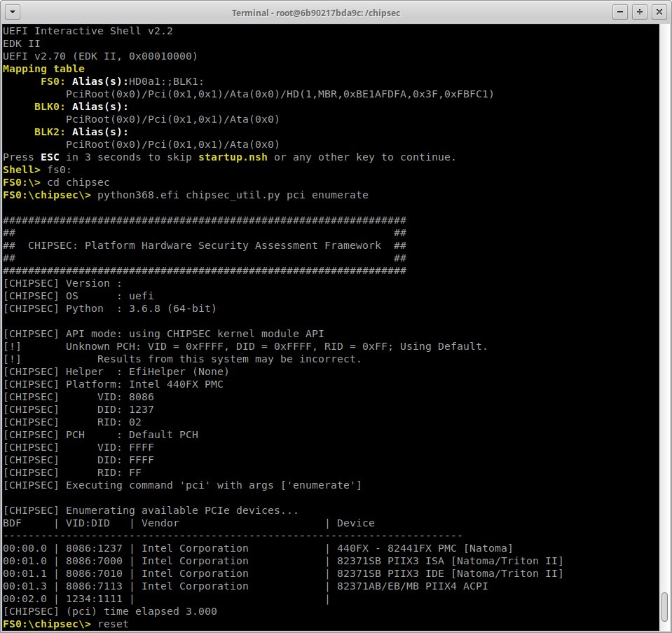Click the Terminal title bar text
Screen dimensions: 672x633
316,13
